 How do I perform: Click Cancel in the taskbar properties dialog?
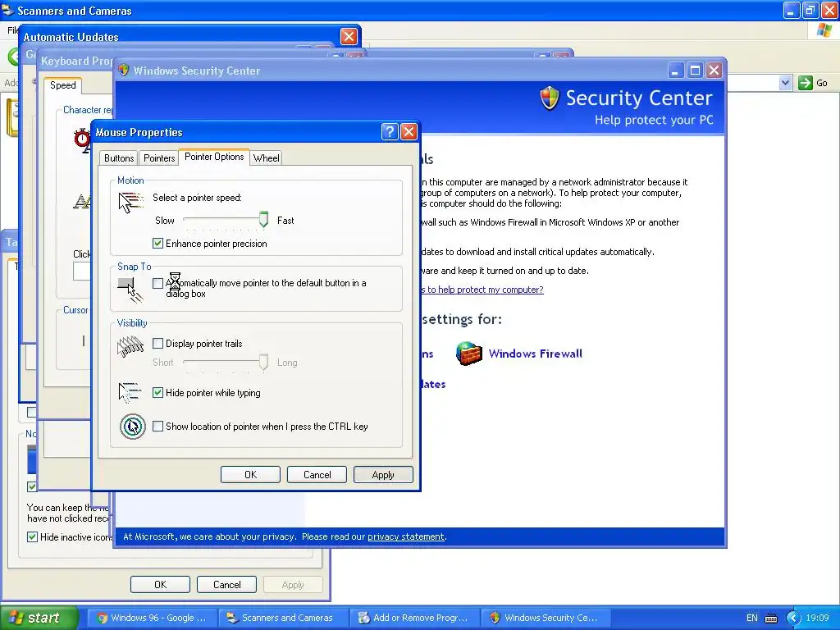(226, 584)
